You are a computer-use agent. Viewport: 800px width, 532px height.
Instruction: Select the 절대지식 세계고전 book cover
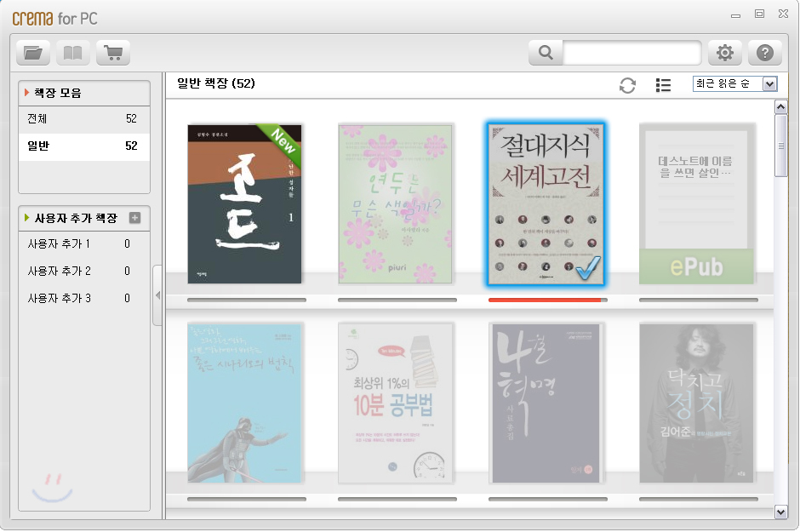[546, 203]
